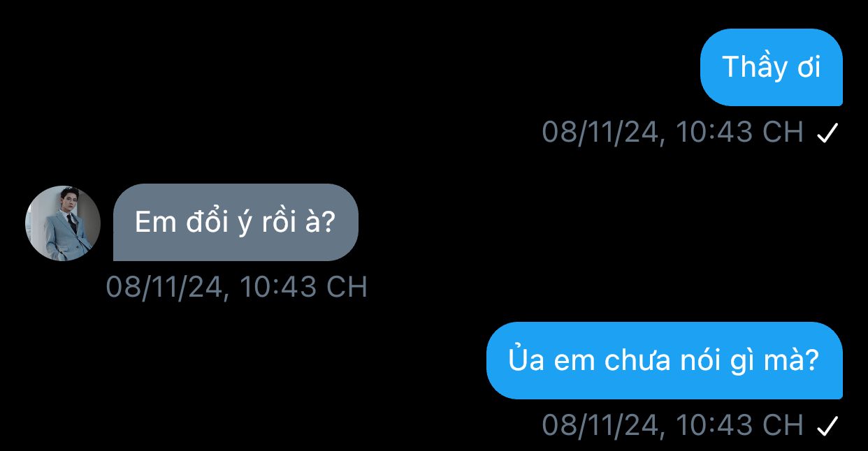Select the "Em đổi ý rồi à?" message bubble

coord(236,222)
